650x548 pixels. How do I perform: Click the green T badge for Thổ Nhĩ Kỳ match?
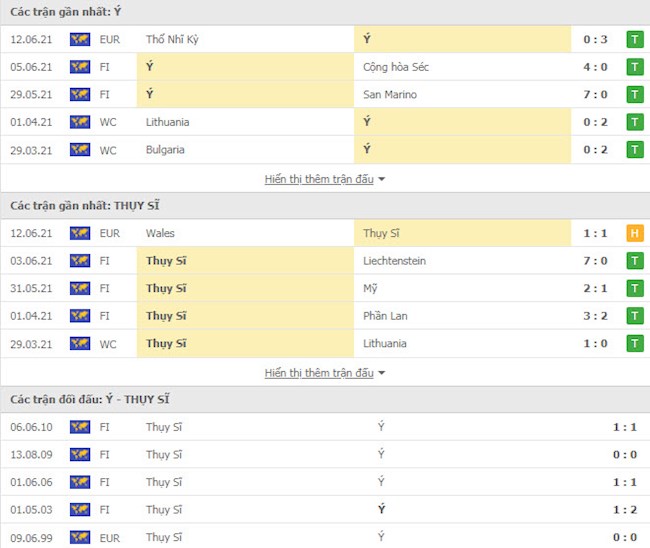point(634,40)
